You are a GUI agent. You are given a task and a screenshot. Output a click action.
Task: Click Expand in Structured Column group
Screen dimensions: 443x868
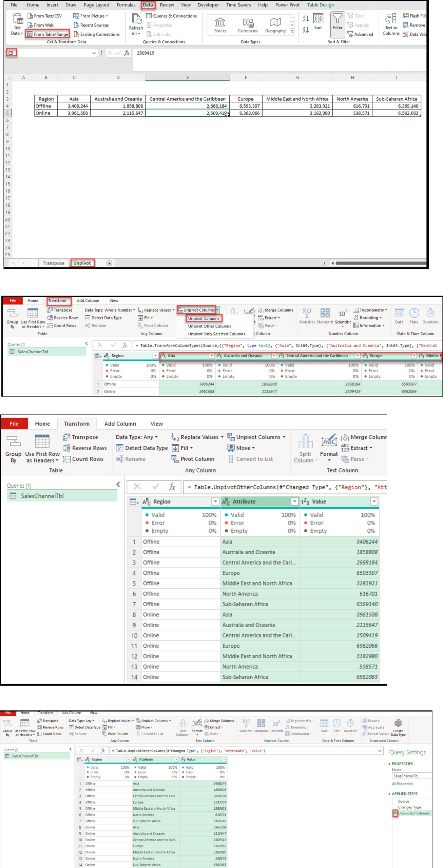pyautogui.click(x=371, y=721)
